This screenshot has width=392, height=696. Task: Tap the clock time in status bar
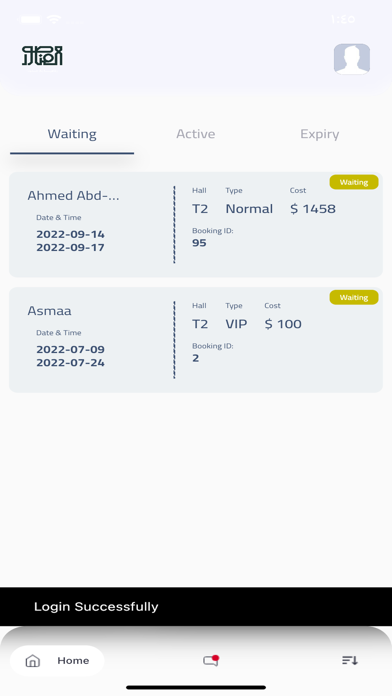click(x=343, y=19)
